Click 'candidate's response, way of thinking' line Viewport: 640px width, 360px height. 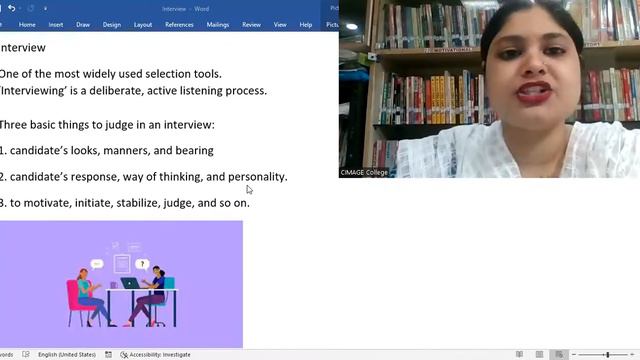click(x=144, y=177)
